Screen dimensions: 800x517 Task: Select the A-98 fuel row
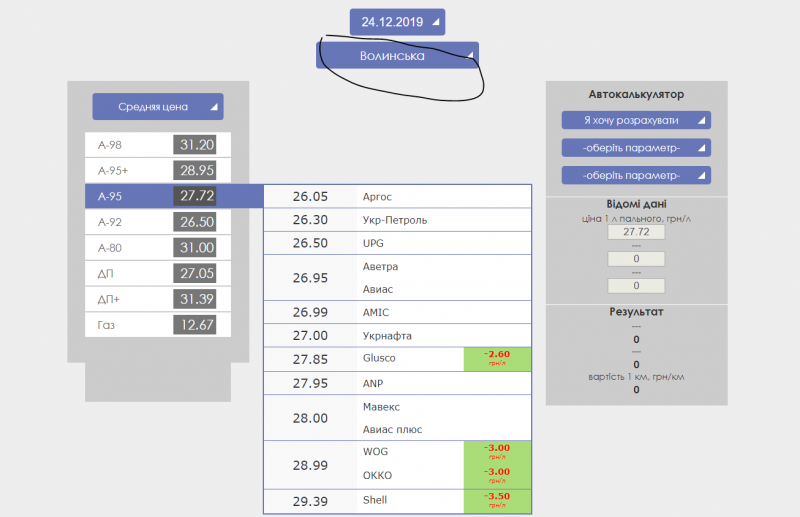pos(157,145)
